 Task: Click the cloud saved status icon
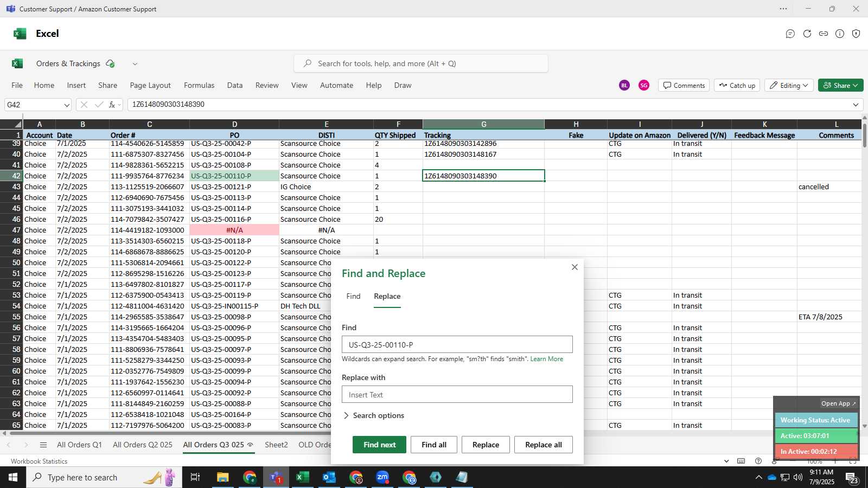(110, 63)
